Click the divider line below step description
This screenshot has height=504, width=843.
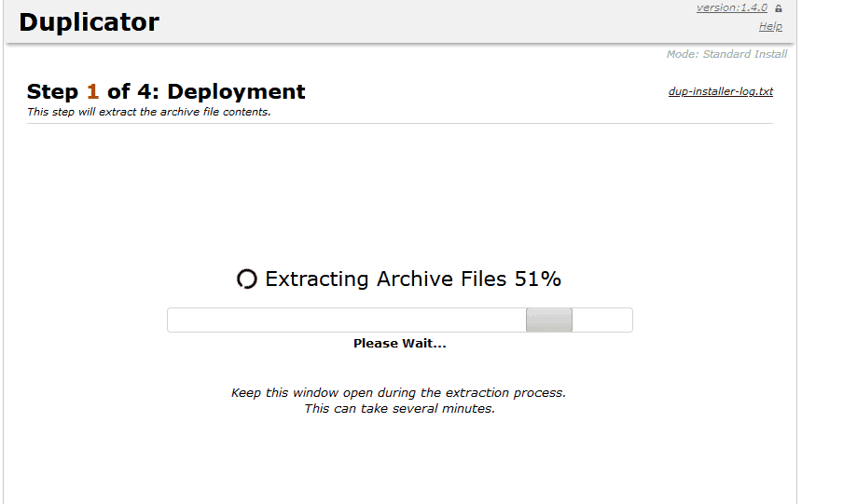(400, 123)
